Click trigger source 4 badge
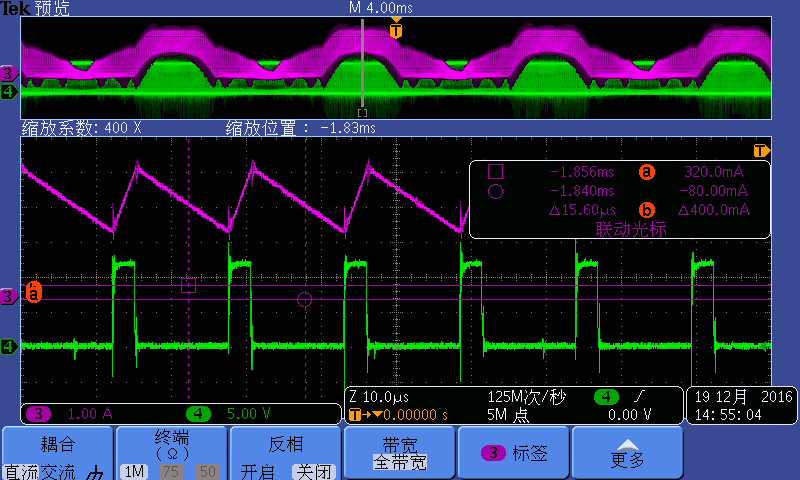This screenshot has height=480, width=800. pos(606,396)
